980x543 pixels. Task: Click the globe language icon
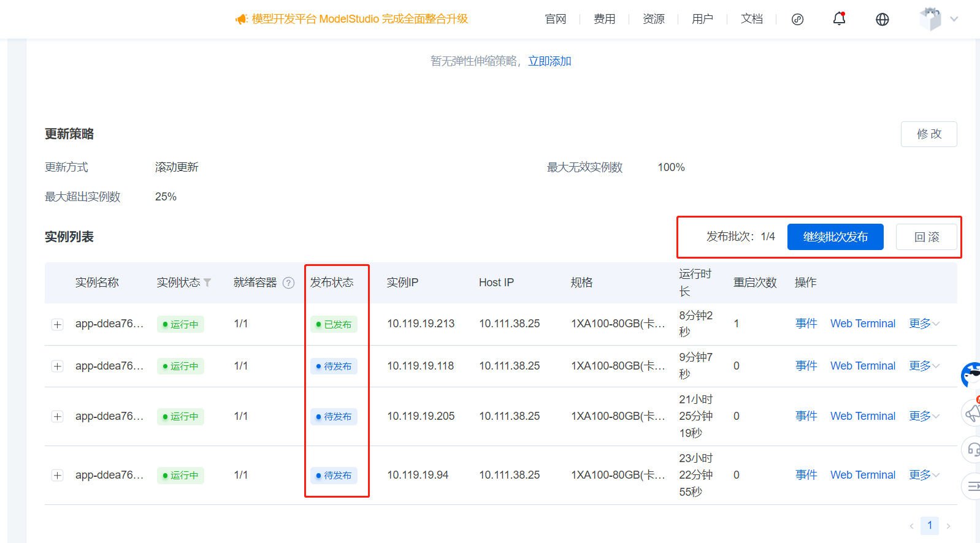tap(882, 20)
